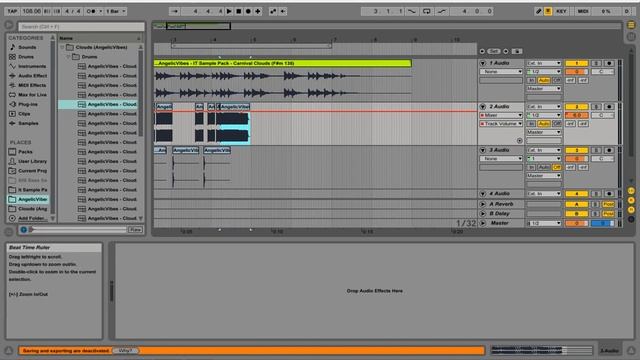Screen dimensions: 640x360
Task: Toggle the Follow arrow button
Action: click(174, 11)
